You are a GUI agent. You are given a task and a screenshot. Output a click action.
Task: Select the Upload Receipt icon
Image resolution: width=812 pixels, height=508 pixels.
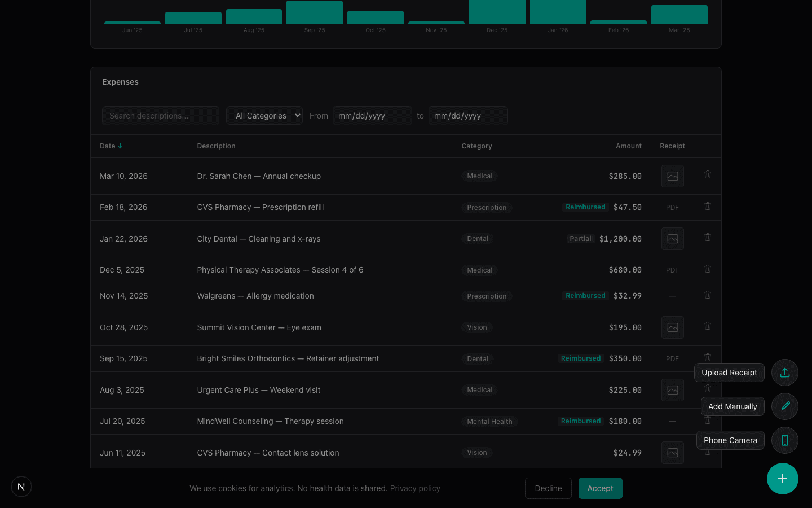coord(784,373)
